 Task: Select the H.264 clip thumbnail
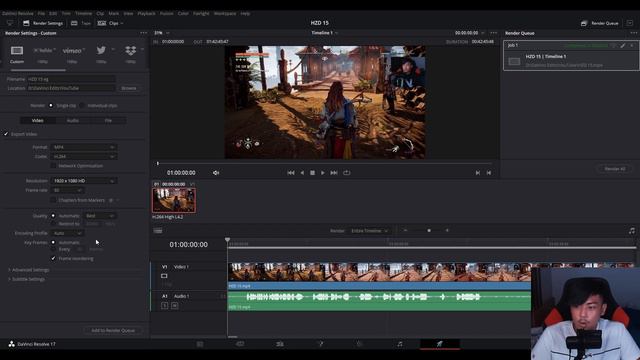click(x=174, y=200)
